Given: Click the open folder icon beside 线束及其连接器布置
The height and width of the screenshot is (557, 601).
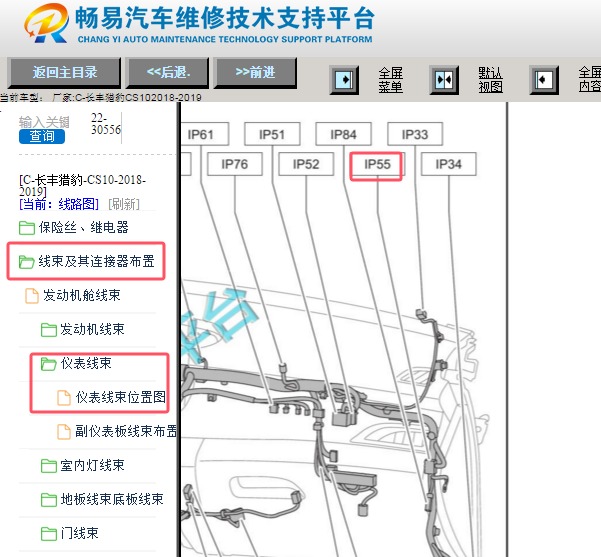Looking at the screenshot, I should (x=27, y=262).
